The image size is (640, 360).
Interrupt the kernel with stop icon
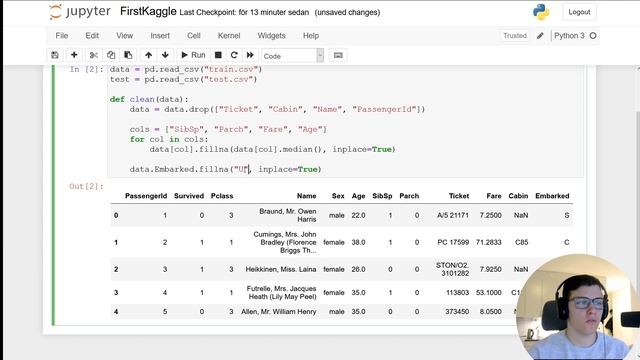coord(218,55)
